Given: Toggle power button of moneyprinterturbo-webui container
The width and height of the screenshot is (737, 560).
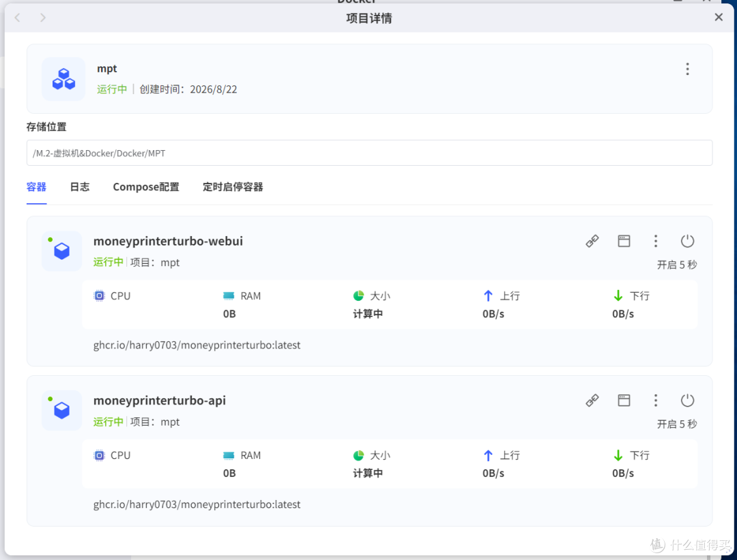Looking at the screenshot, I should [687, 241].
